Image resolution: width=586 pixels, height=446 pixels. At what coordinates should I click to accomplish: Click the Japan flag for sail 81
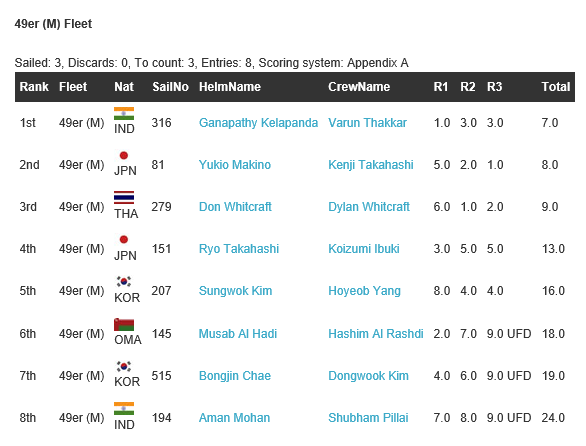coord(124,155)
